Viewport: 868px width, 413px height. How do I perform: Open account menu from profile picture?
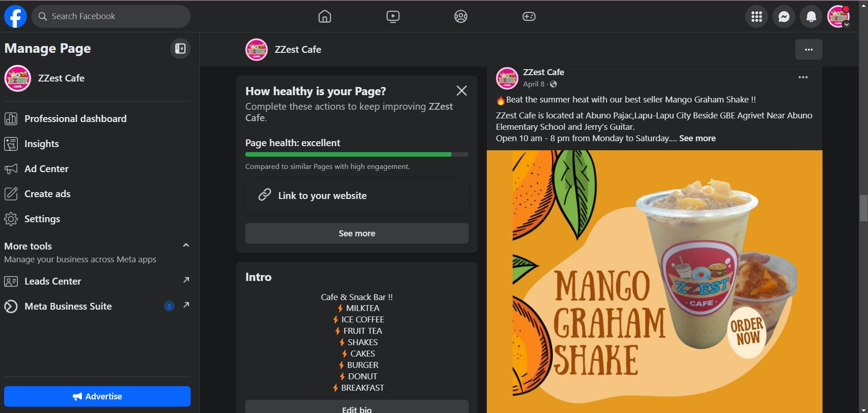[x=838, y=16]
